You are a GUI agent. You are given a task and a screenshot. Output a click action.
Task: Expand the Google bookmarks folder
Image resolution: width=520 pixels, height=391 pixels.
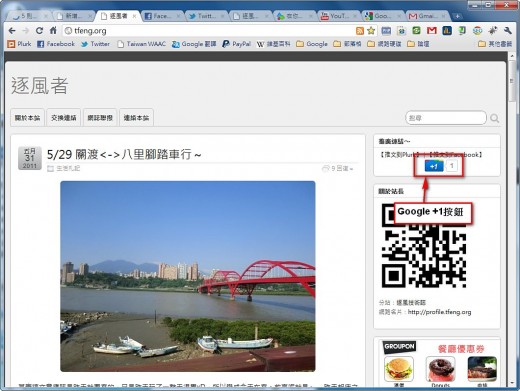coord(312,44)
